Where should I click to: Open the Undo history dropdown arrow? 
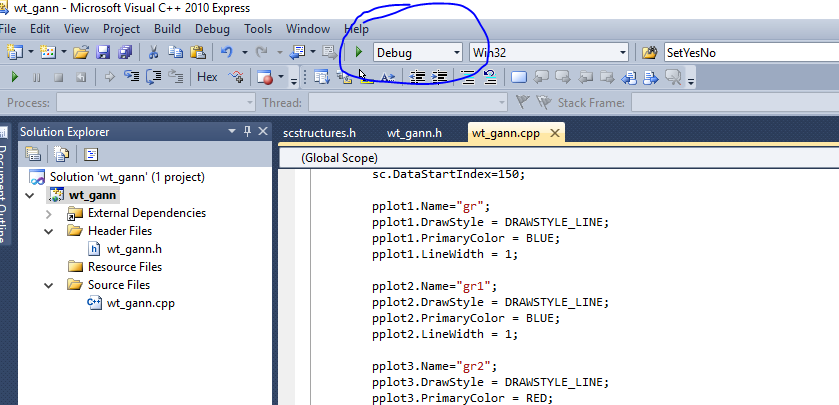pos(245,52)
